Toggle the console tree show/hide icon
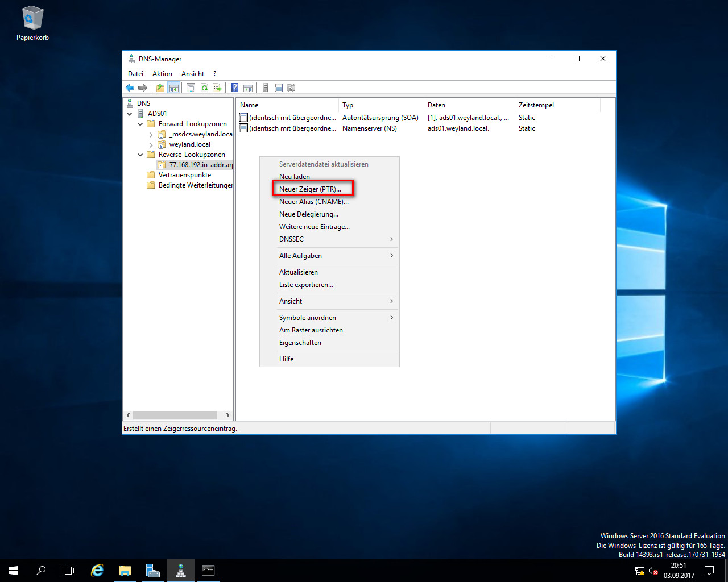Screen dimensions: 728x582 [173, 88]
